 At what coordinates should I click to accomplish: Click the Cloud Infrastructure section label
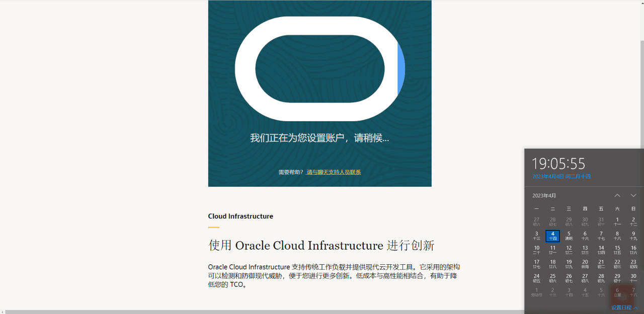click(240, 216)
